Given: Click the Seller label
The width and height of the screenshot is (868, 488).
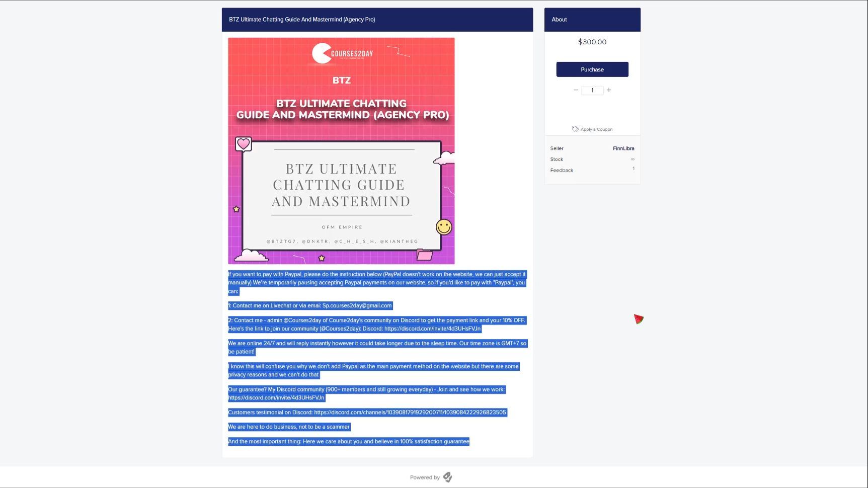Looking at the screenshot, I should click(557, 148).
